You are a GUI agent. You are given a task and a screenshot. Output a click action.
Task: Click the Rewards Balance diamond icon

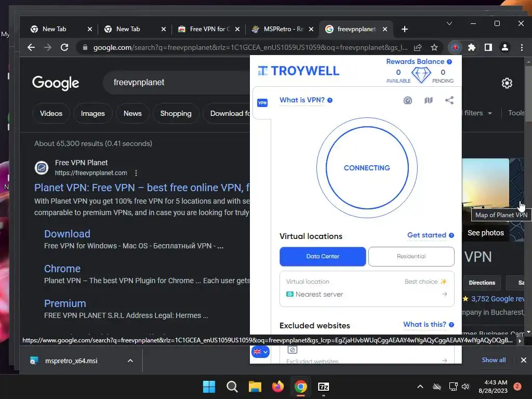click(x=421, y=75)
